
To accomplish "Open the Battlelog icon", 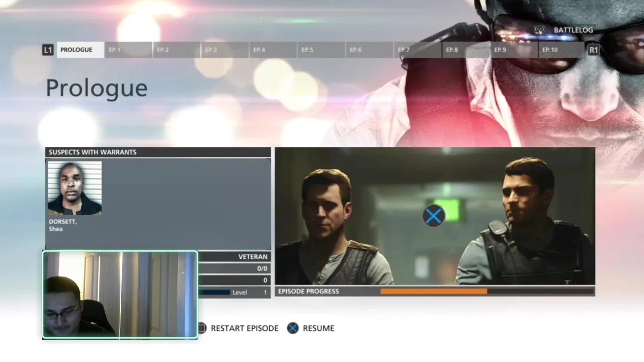I will tap(539, 30).
